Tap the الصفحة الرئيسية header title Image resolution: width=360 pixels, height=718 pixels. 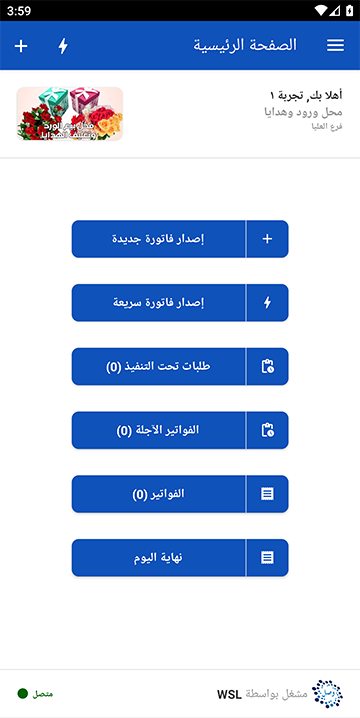245,45
